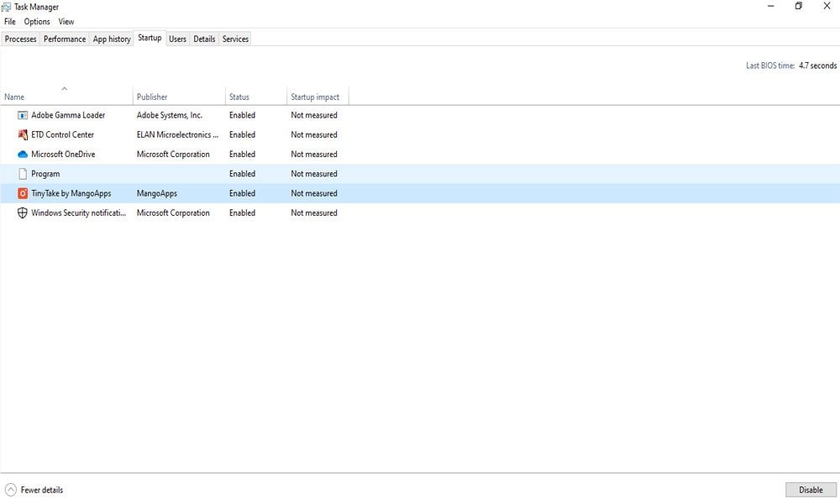Image resolution: width=840 pixels, height=504 pixels.
Task: Click the Fewer details label
Action: (42, 490)
